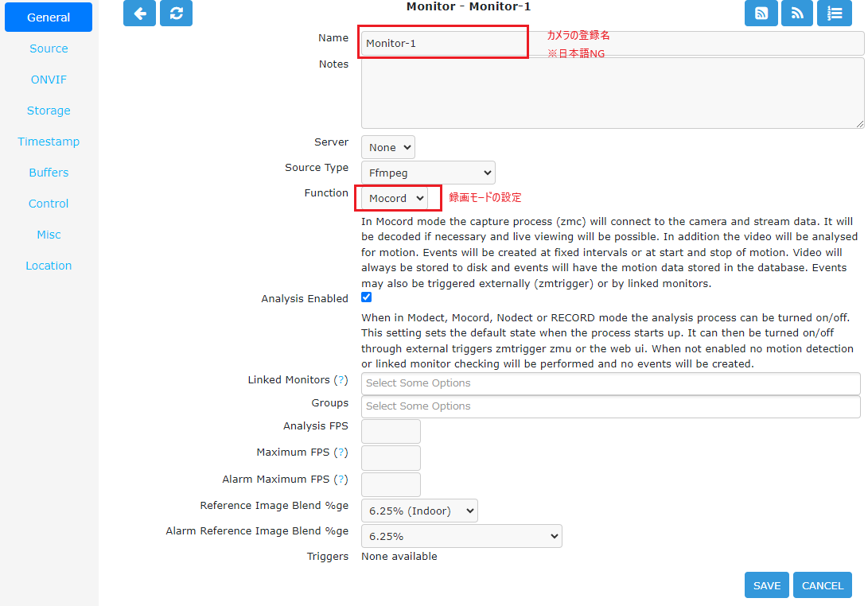The image size is (868, 606).
Task: Select the General tab
Action: pyautogui.click(x=49, y=17)
